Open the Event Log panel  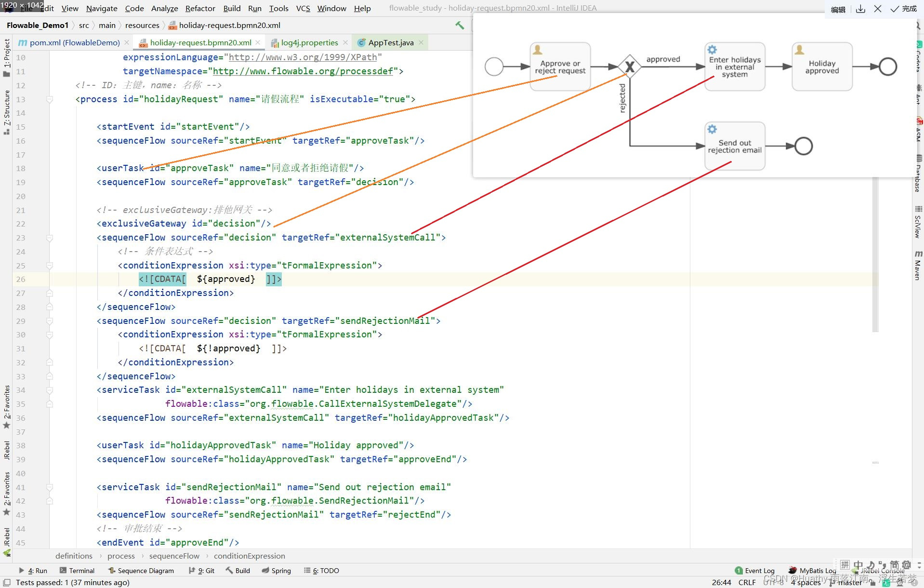click(754, 571)
